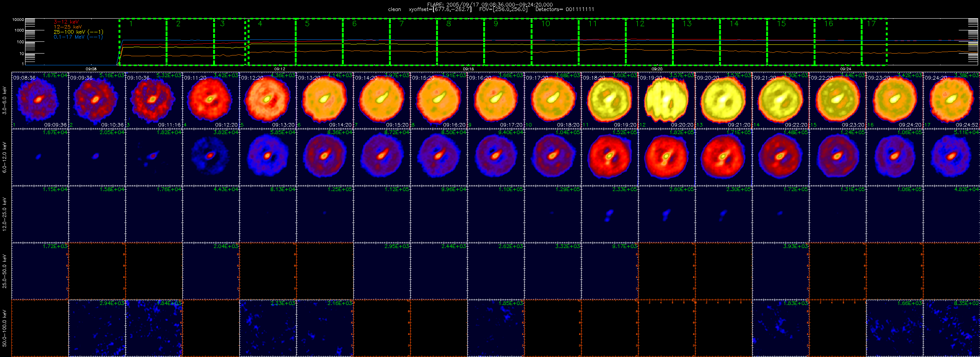Select interval 17 marker in the light curve
The height and width of the screenshot is (357, 980).
(x=871, y=24)
